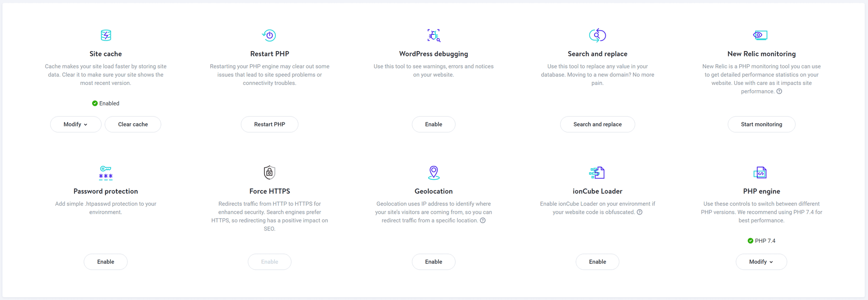
Task: Open the Modify dropdown under Site cache
Action: [x=75, y=124]
